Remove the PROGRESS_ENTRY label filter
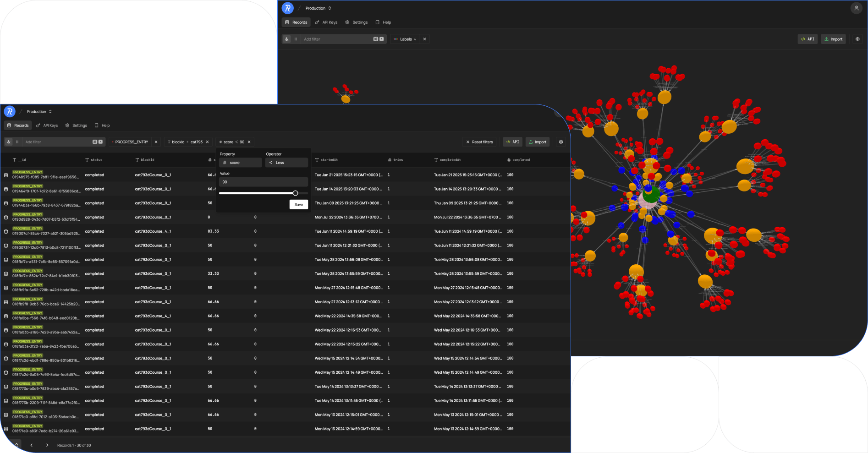868x453 pixels. 156,142
